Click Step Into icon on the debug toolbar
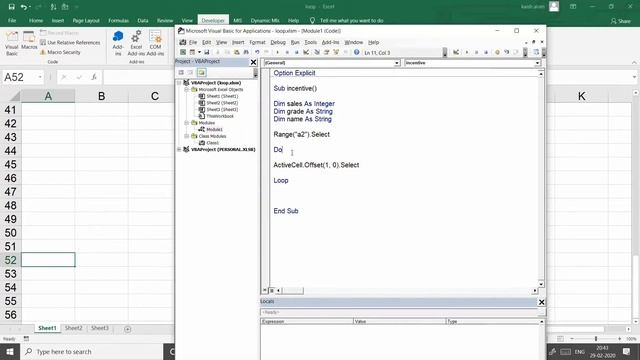 [x=507, y=52]
